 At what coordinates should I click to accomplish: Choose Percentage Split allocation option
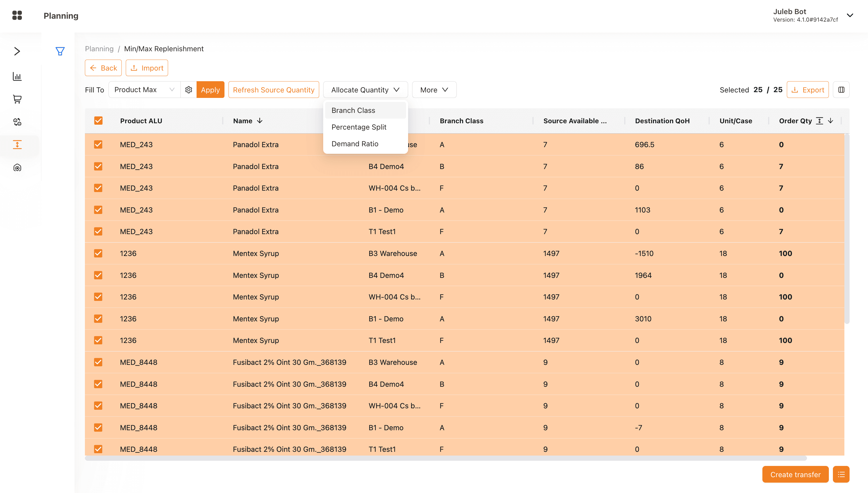[366, 127]
